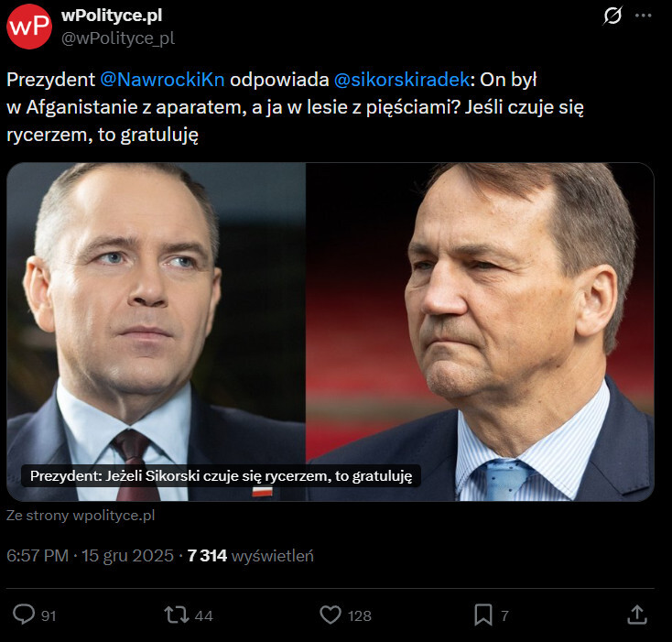Open the wPolityce.pl display name
Viewport: 672px width, 642px height.
point(112,15)
